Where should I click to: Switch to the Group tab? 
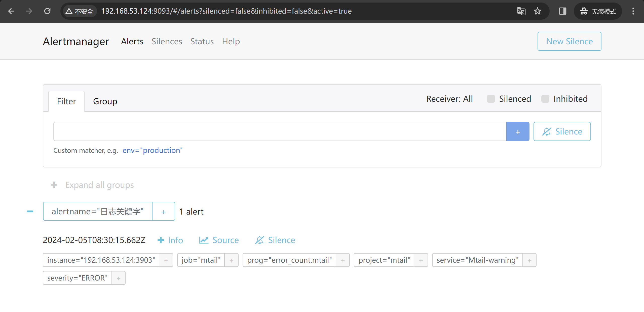(x=105, y=101)
